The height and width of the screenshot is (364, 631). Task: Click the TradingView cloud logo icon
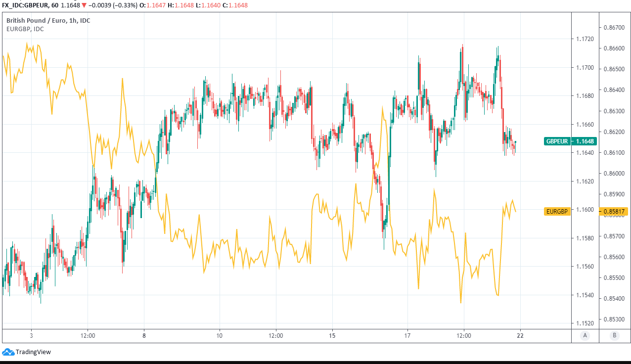tap(8, 352)
